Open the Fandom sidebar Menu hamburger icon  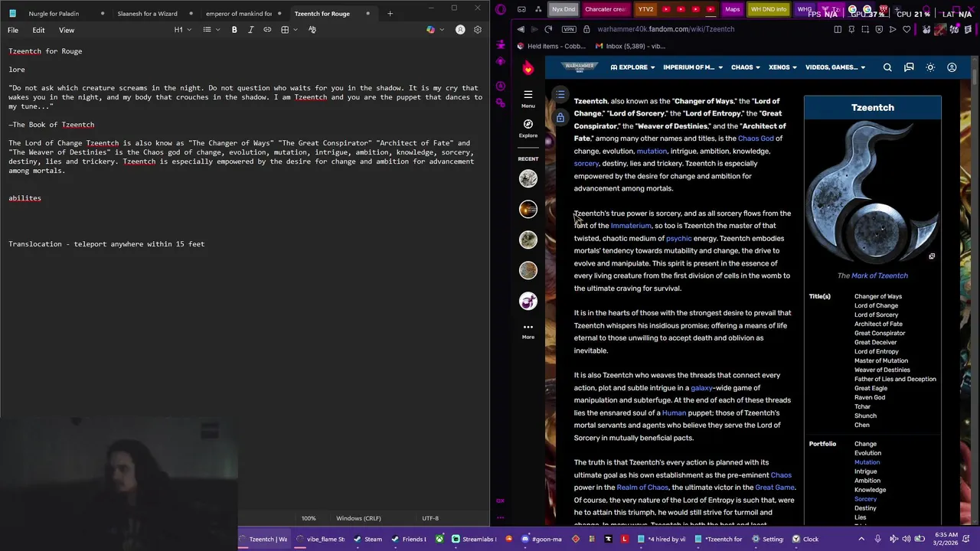coord(528,97)
